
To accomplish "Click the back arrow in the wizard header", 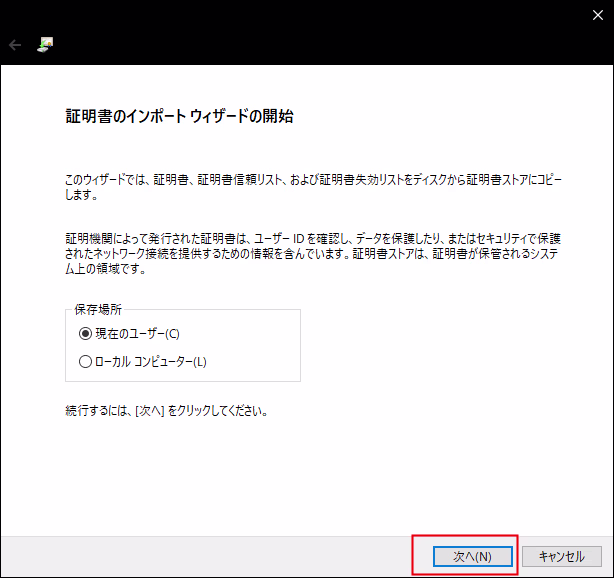I will [15, 45].
